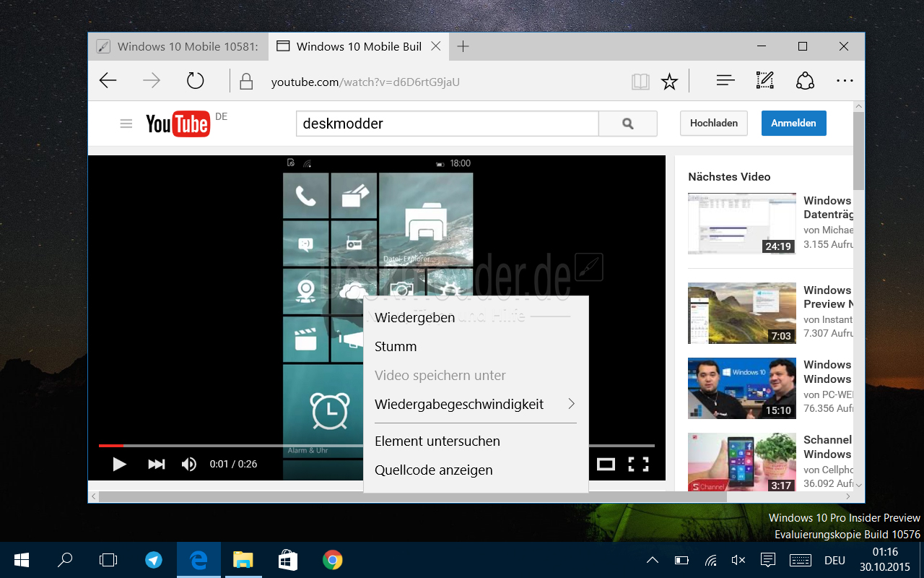This screenshot has height=578, width=924.
Task: Open Action Center notifications icon
Action: pyautogui.click(x=768, y=560)
